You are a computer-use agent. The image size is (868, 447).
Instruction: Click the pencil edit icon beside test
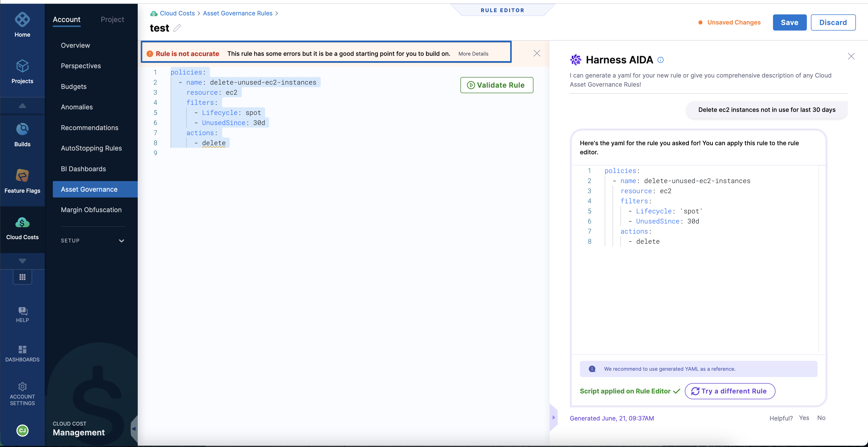[x=177, y=28]
